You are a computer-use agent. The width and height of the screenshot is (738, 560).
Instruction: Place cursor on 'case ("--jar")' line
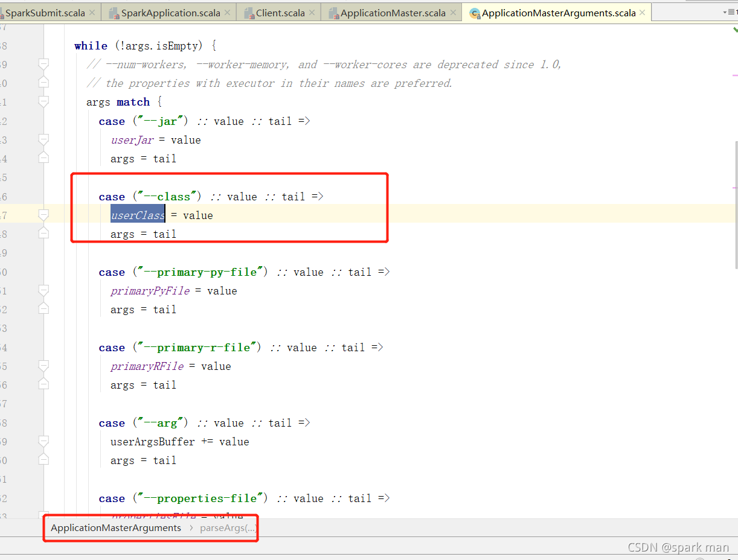click(204, 121)
